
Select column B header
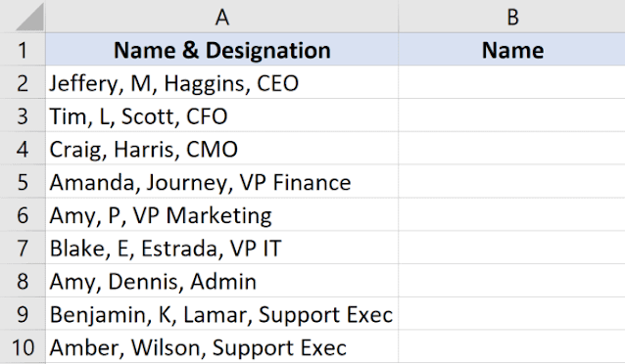(x=511, y=17)
